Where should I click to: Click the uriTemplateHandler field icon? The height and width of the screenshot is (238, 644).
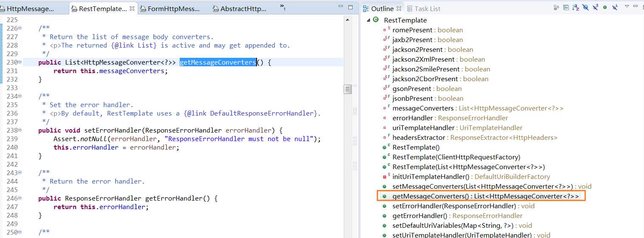tap(385, 127)
